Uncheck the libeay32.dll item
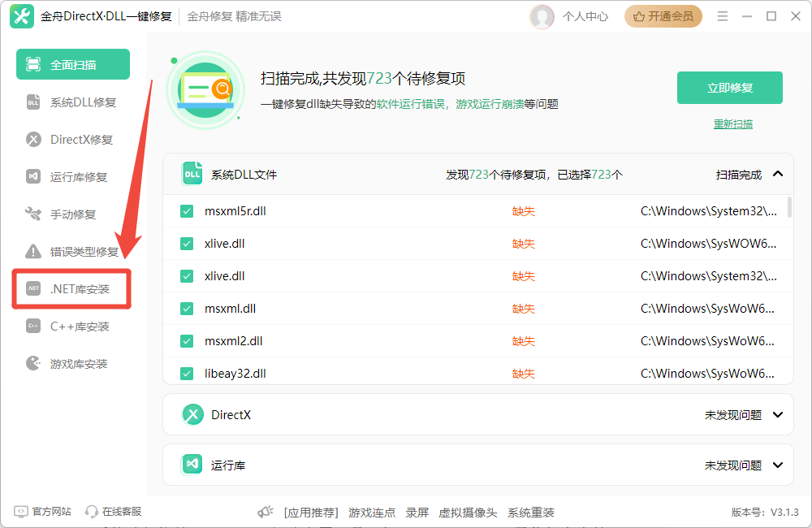Screen dimensions: 812x528 click(x=186, y=373)
